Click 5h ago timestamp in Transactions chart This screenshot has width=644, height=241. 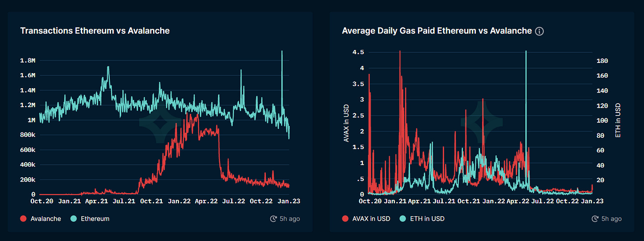click(x=290, y=219)
